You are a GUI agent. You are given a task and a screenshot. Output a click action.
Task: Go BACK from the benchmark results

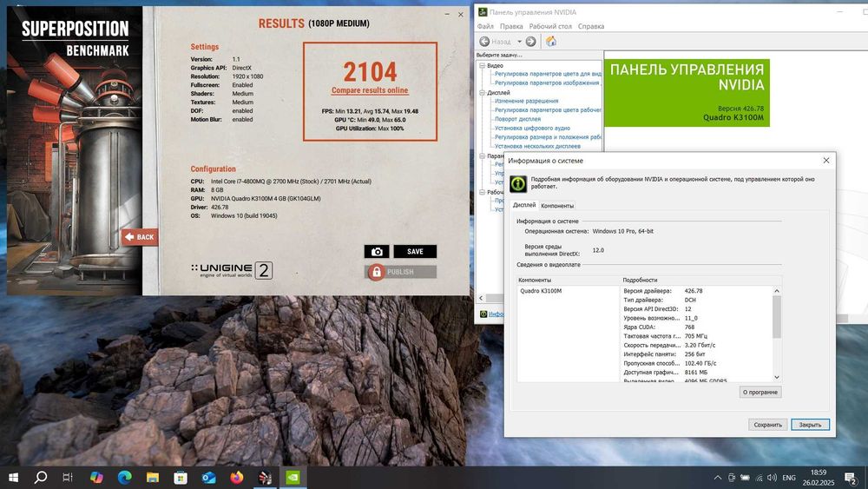pyautogui.click(x=140, y=237)
